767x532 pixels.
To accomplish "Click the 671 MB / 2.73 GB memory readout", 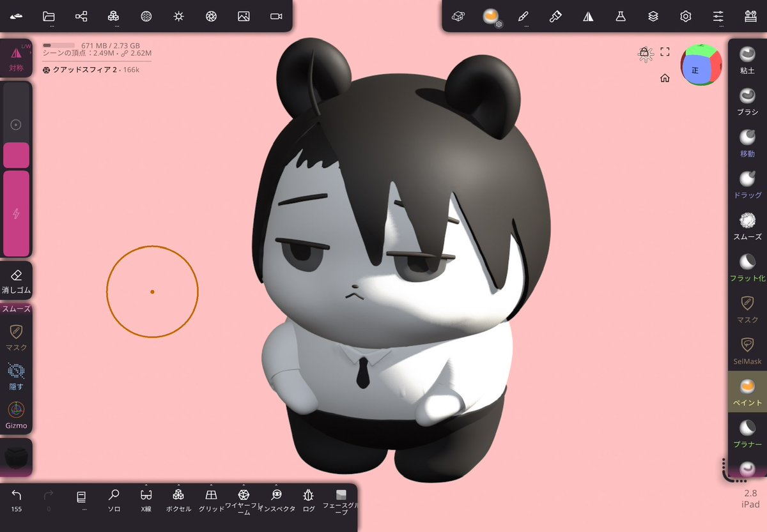I will coord(111,45).
